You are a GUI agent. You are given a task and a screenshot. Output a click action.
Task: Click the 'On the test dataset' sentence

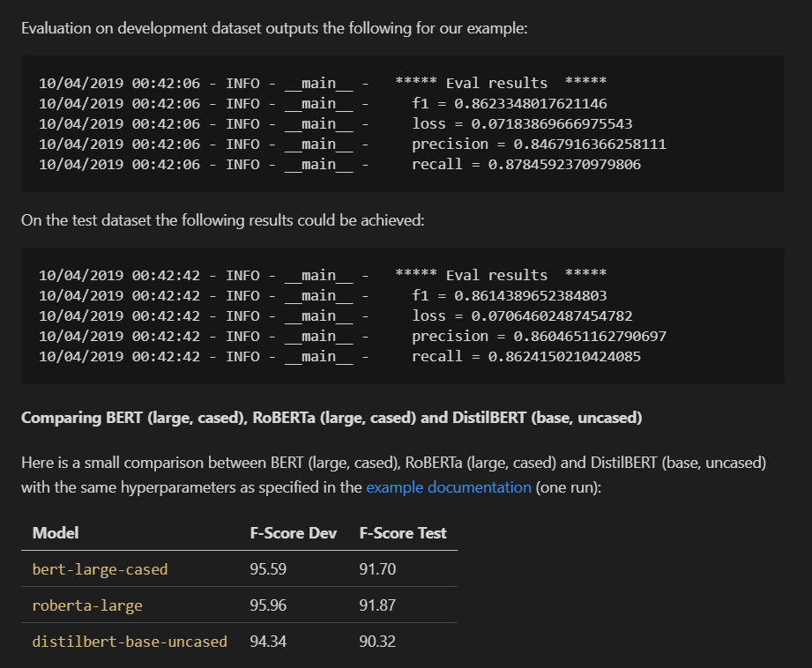223,220
